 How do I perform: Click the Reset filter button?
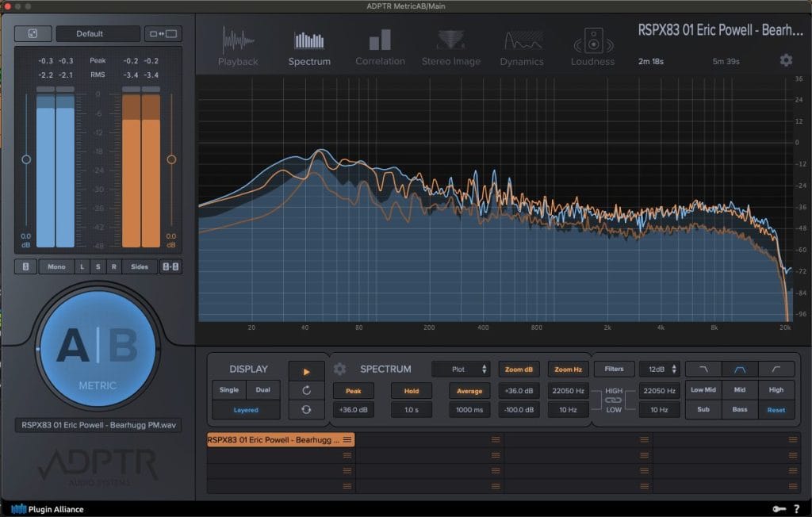(x=776, y=410)
